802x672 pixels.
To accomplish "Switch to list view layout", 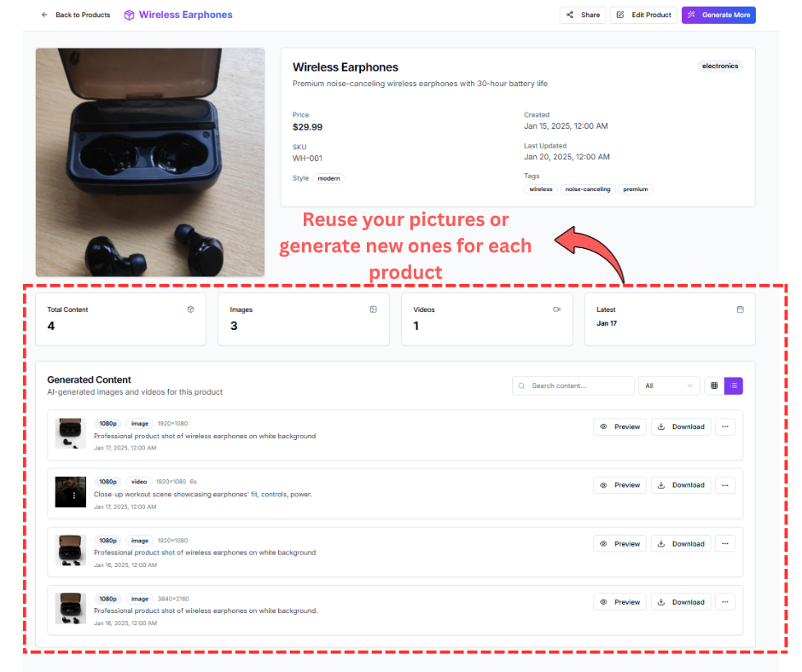I will coord(734,386).
